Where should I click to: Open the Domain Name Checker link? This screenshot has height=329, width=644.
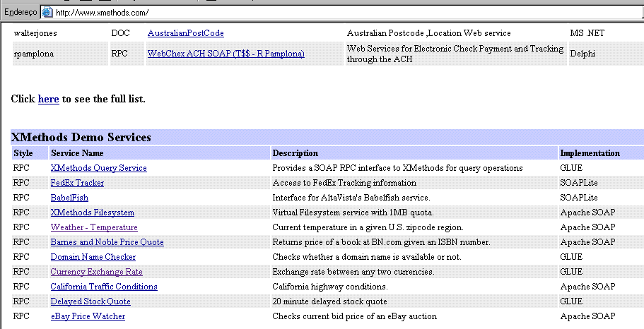(93, 257)
